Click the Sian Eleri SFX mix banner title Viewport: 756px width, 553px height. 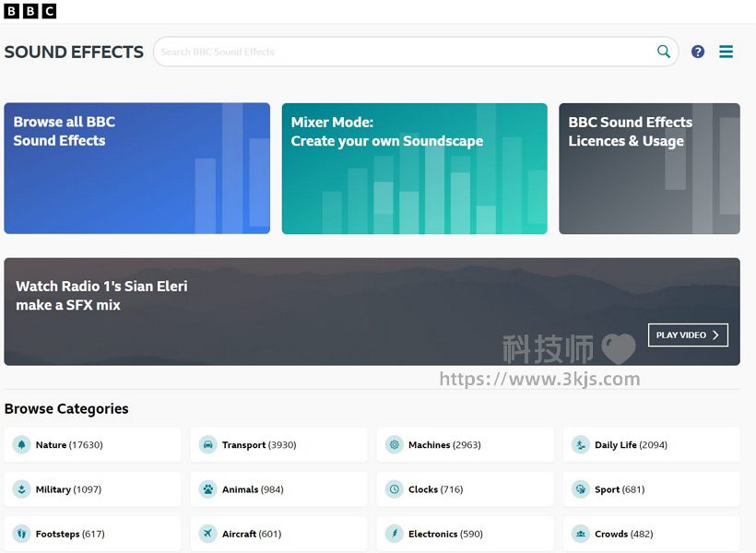click(x=101, y=296)
